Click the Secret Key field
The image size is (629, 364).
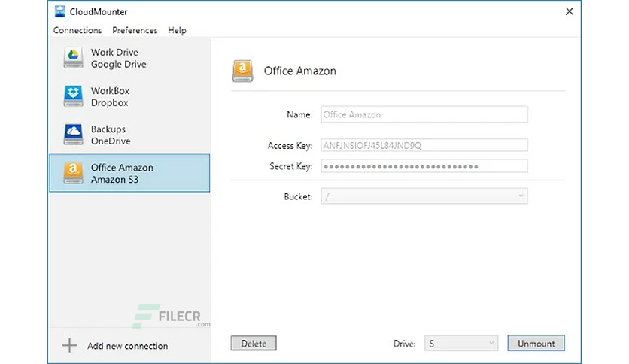point(424,166)
